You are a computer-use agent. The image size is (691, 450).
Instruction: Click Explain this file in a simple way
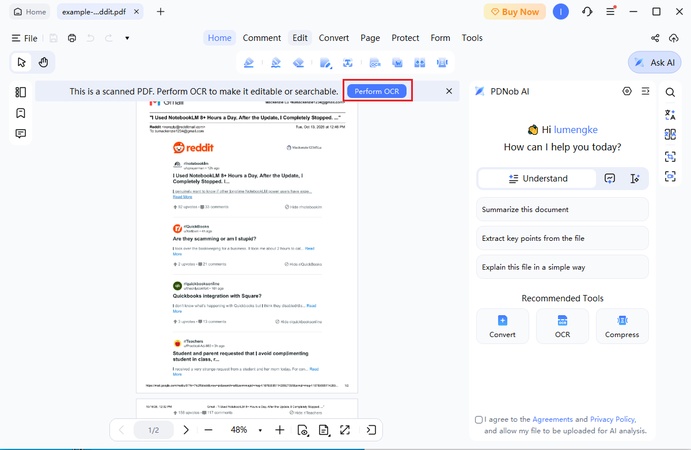tap(562, 267)
